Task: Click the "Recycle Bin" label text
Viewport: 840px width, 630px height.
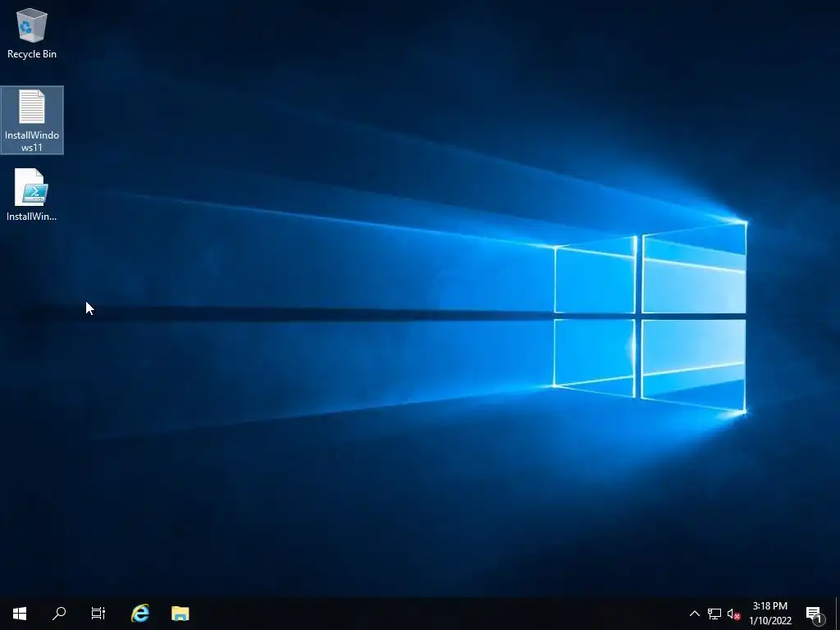Action: click(32, 54)
